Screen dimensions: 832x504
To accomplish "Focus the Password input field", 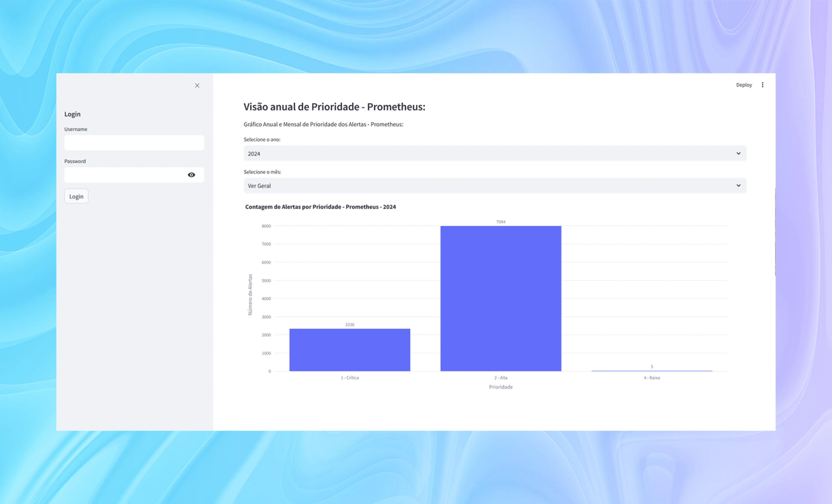I will click(x=125, y=175).
